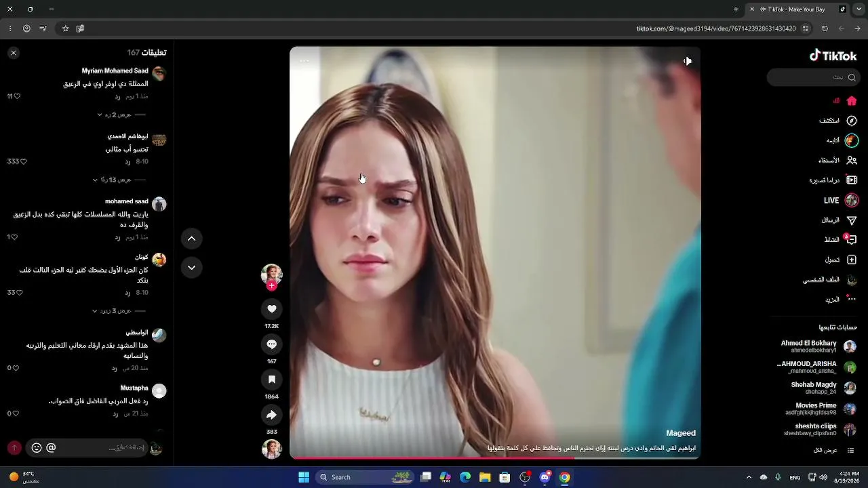The width and height of the screenshot is (868, 488).
Task: Click the browser address bar URL
Action: [715, 28]
